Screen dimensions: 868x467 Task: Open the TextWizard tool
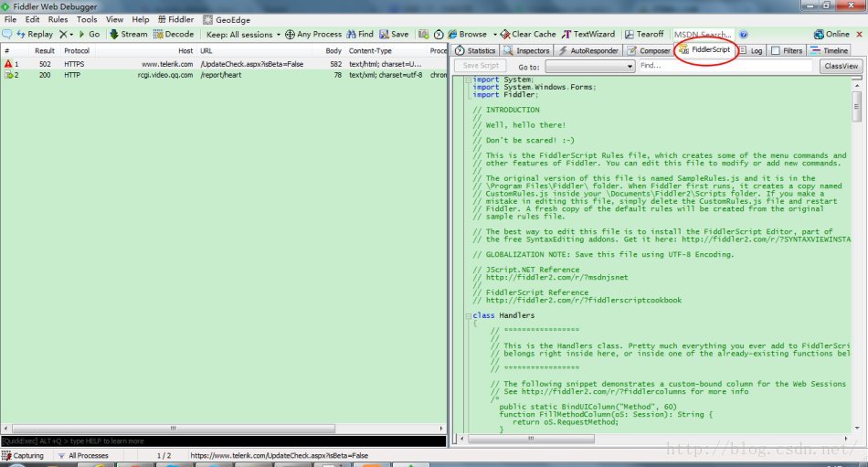coord(588,35)
